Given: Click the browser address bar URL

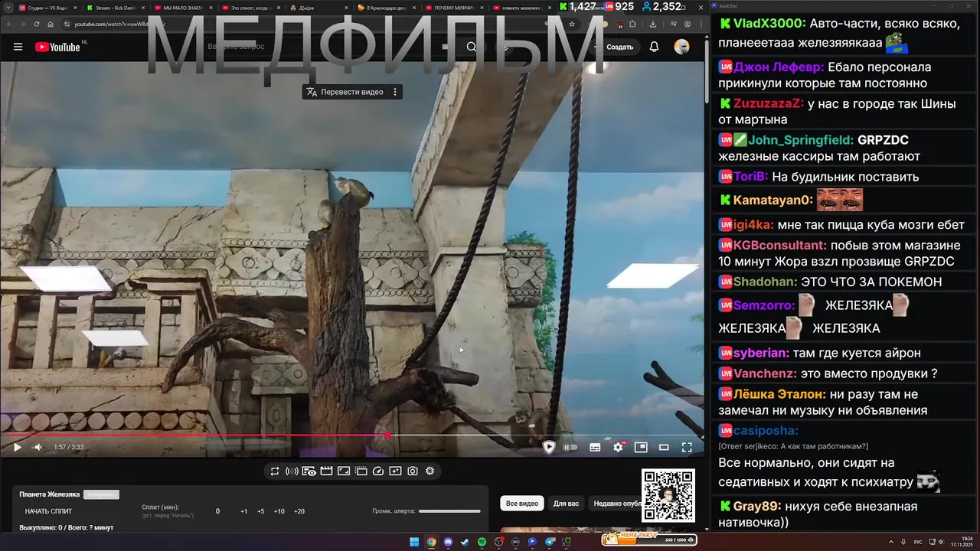Looking at the screenshot, I should coord(119,24).
